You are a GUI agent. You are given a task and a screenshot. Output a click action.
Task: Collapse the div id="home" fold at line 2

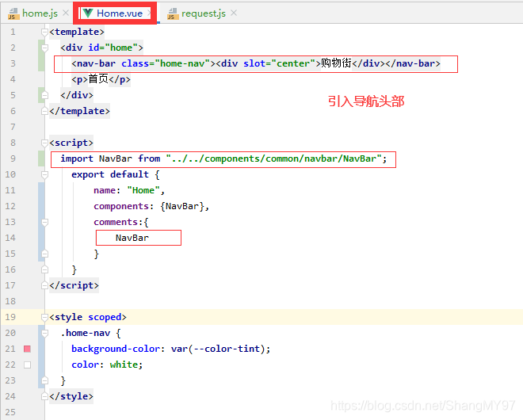pos(44,48)
